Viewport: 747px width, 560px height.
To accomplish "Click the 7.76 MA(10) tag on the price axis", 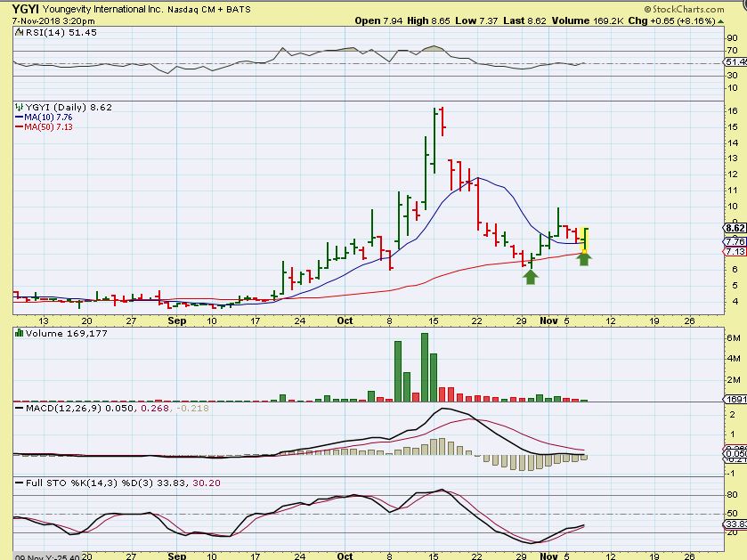I will [x=735, y=241].
